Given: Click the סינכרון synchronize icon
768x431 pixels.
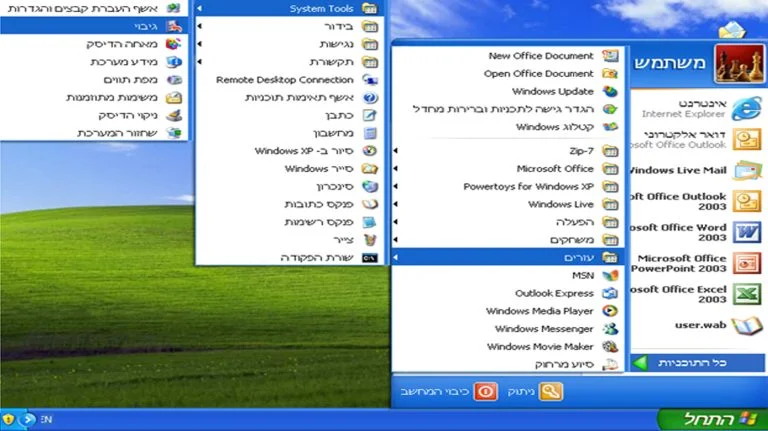Looking at the screenshot, I should pos(370,187).
